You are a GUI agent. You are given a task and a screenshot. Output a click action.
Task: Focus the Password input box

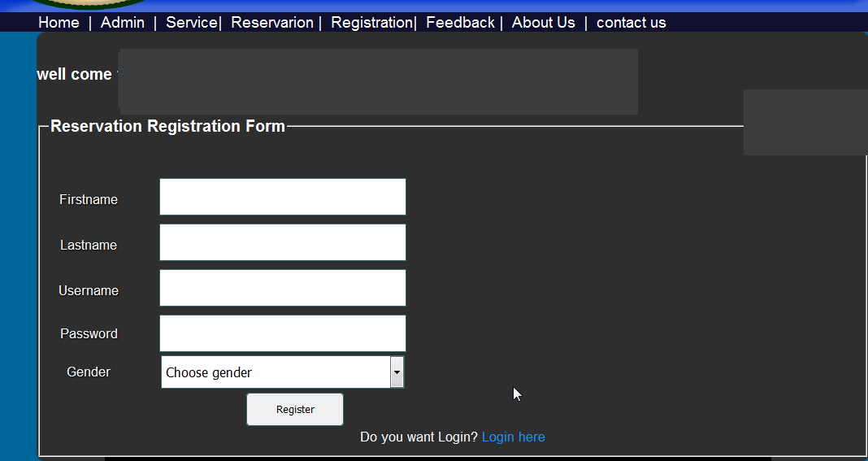[282, 333]
